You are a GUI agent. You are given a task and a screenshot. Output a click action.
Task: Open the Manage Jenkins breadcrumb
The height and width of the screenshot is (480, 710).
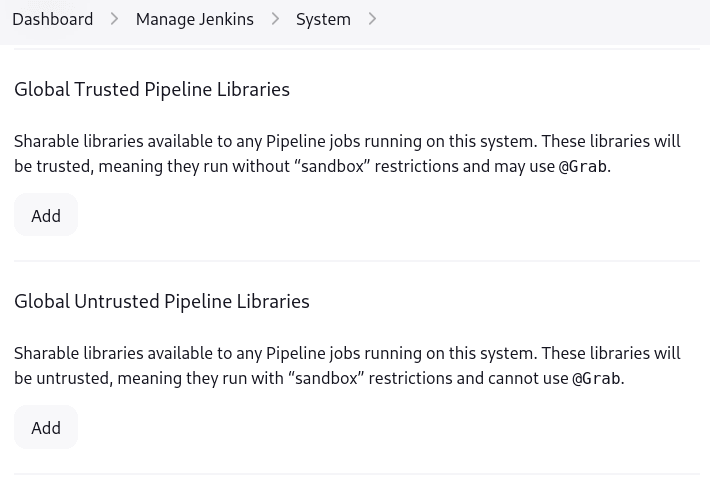[x=194, y=19]
